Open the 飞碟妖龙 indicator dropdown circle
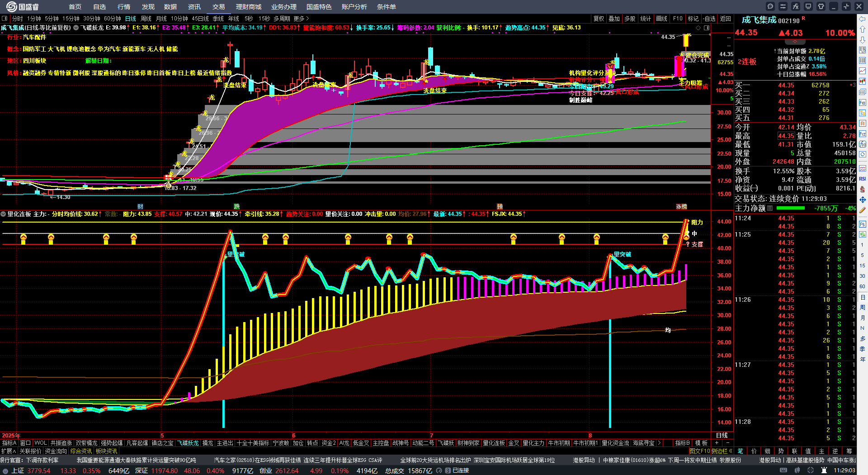The width and height of the screenshot is (868, 475). tap(76, 28)
